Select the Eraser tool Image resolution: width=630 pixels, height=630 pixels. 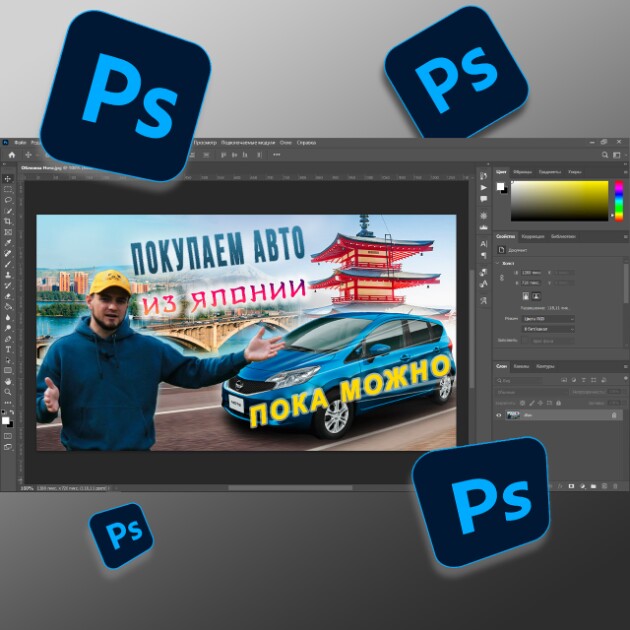coord(8,296)
